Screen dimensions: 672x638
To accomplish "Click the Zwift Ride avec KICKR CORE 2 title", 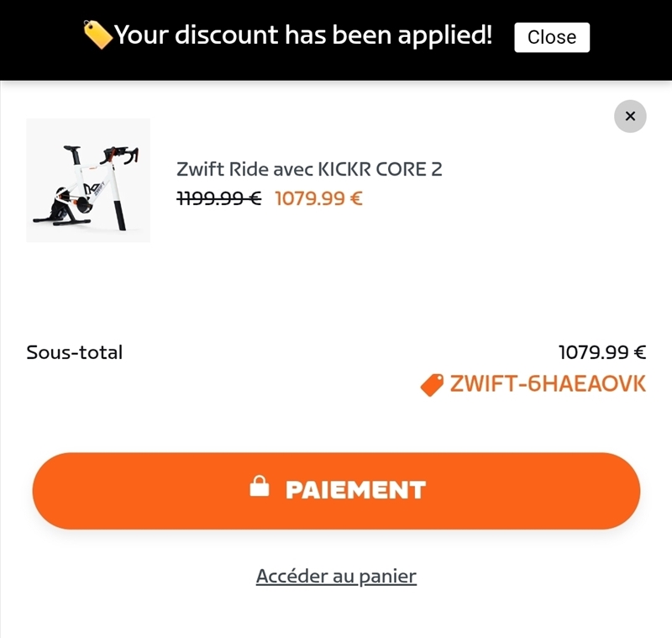I will click(308, 169).
